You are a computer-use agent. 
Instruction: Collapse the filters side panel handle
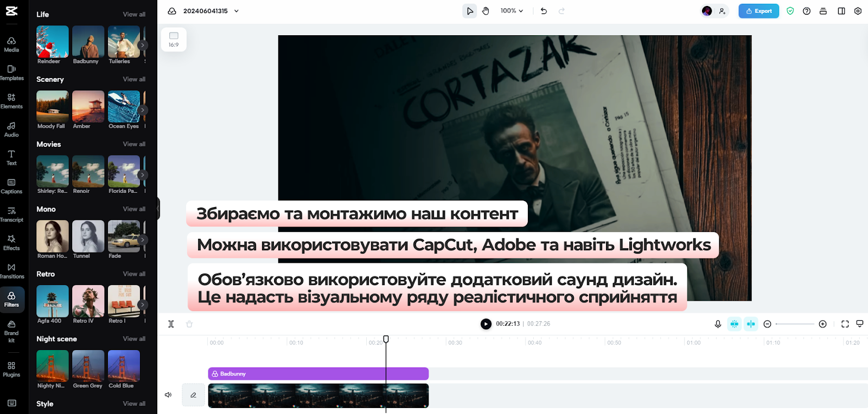158,208
